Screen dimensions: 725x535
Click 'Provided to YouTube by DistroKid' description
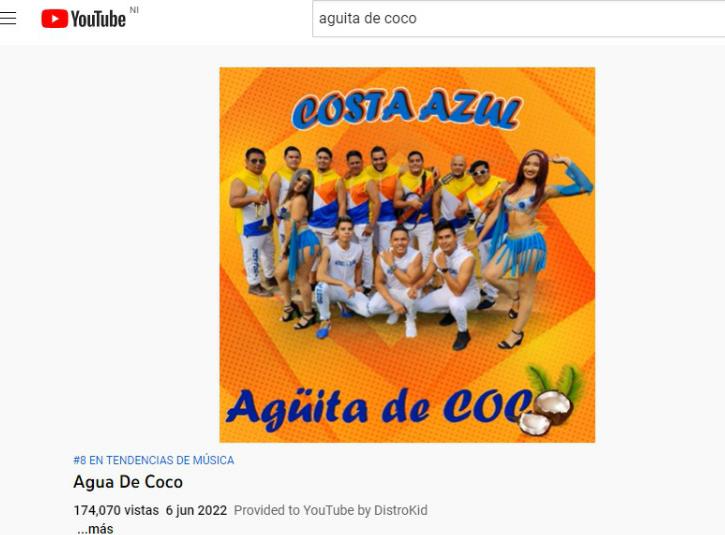(x=331, y=510)
